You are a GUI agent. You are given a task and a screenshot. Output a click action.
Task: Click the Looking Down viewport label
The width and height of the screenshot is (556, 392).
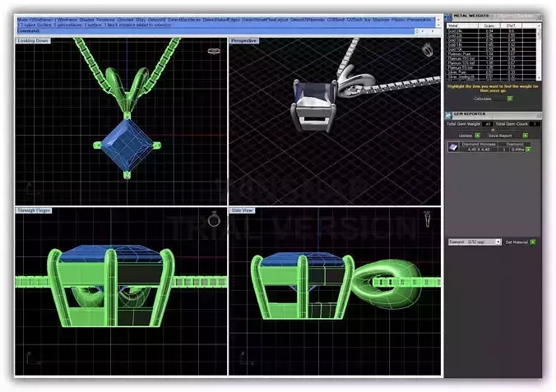[x=33, y=41]
